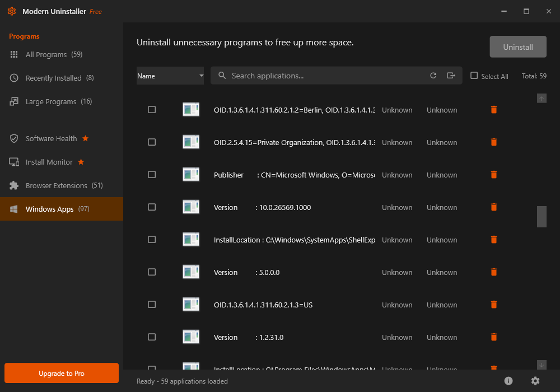Click trash icon for InstallLocation SystemApps row

click(x=494, y=240)
